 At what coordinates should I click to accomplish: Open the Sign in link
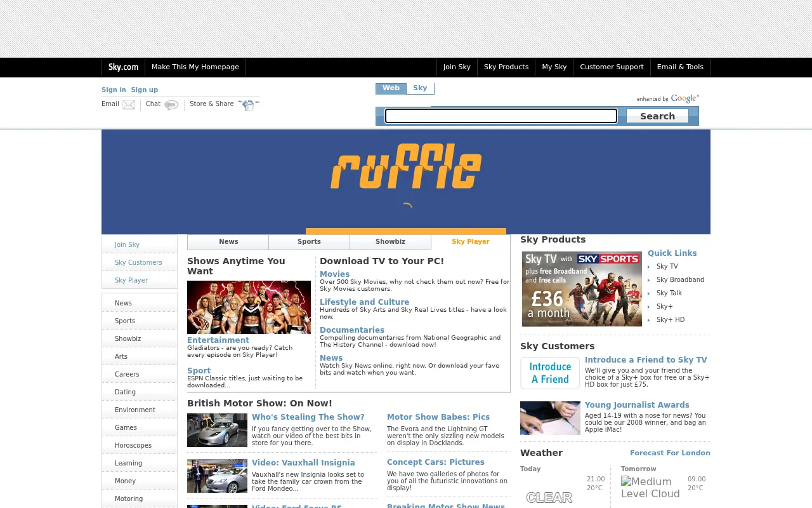[x=114, y=90]
